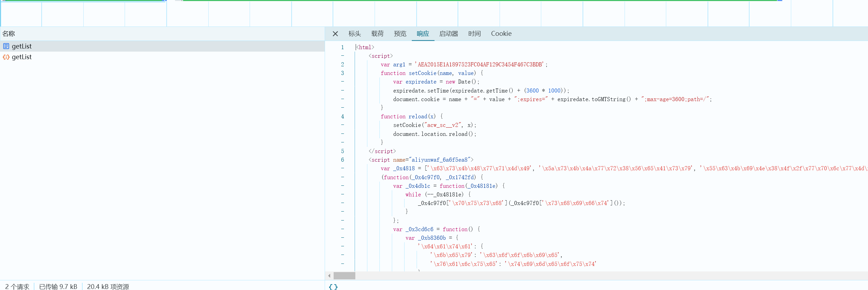
Task: Select the JSON-type getList request
Action: (x=162, y=57)
